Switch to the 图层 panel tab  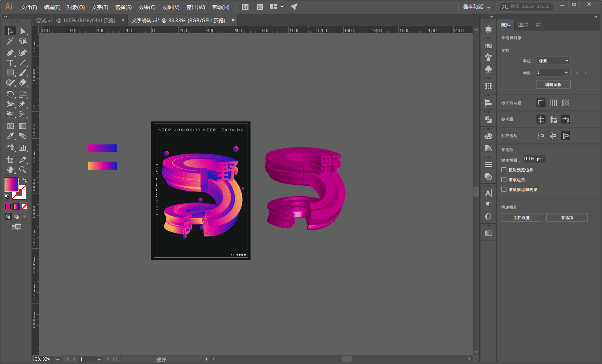(523, 25)
